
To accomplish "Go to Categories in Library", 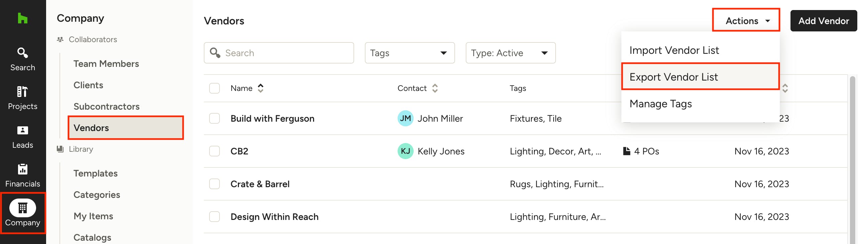I will [x=97, y=195].
